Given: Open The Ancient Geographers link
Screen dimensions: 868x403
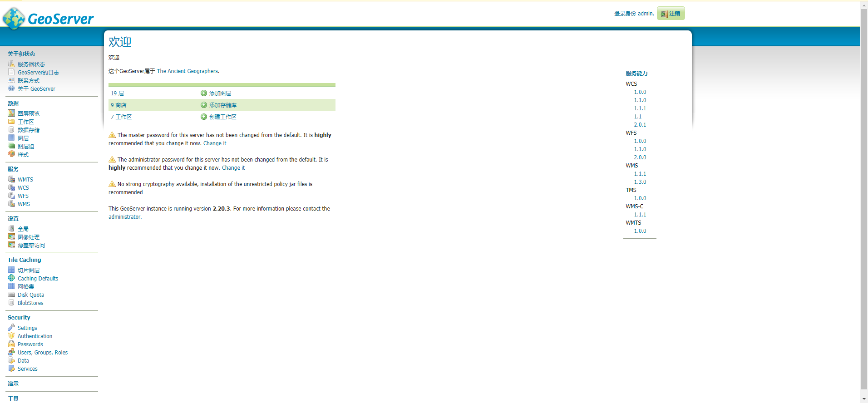Looking at the screenshot, I should pos(187,71).
